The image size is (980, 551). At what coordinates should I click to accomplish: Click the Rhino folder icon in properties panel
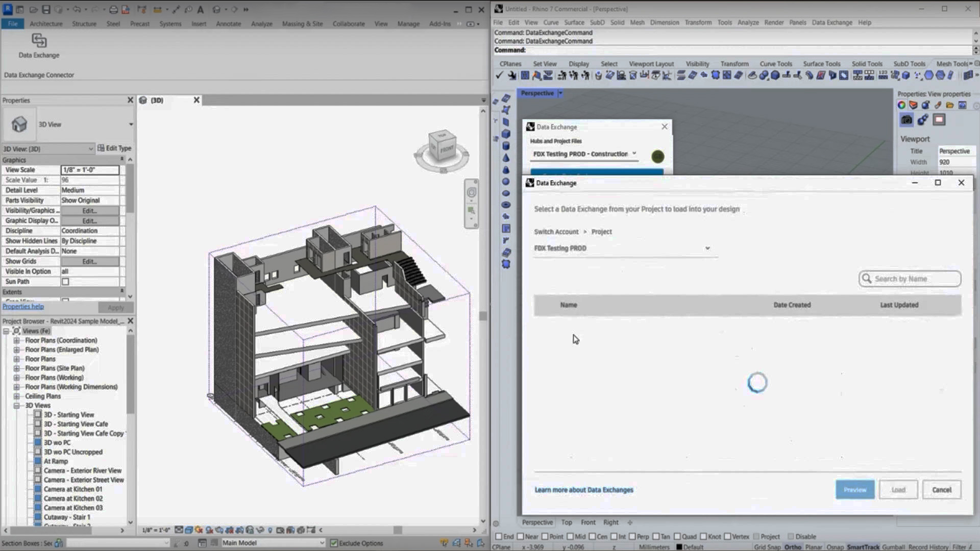(x=950, y=105)
